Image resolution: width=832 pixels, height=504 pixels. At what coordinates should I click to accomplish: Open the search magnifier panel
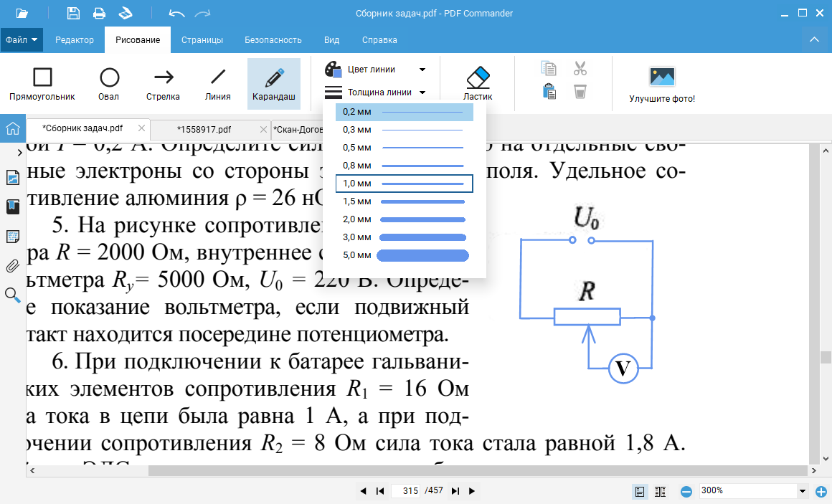coord(13,295)
